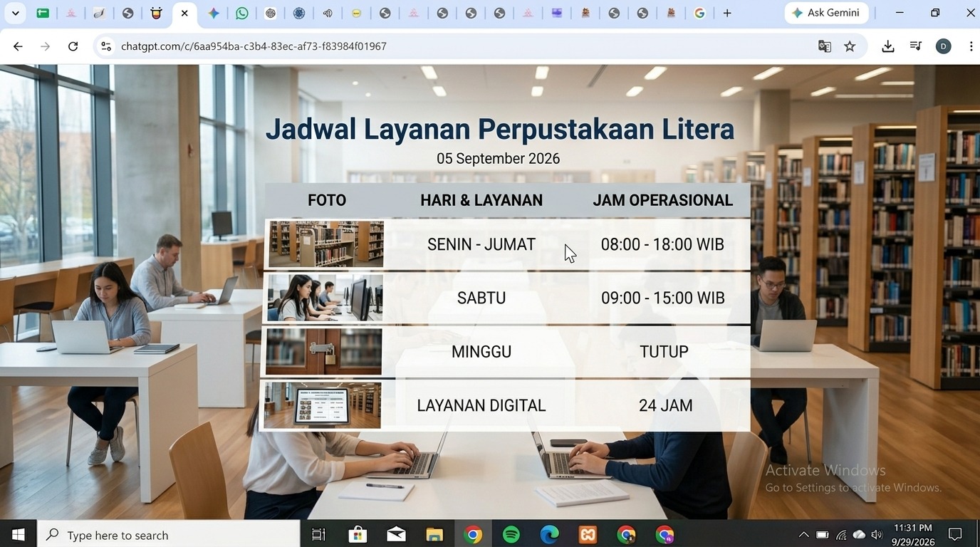Click the bookshelf photo in Senin - Jumat row
This screenshot has width=980, height=547.
tap(326, 244)
